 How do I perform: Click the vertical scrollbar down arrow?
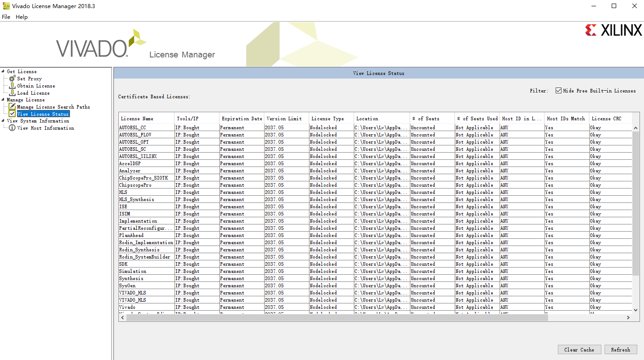click(x=635, y=310)
